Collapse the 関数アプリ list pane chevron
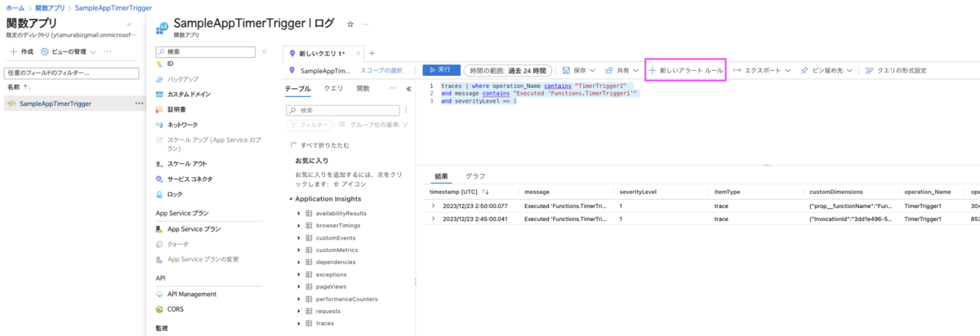This screenshot has height=336, width=980. coord(131,25)
